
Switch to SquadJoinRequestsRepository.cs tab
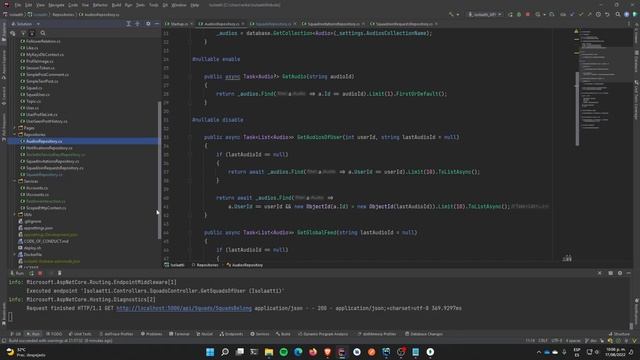tap(401, 24)
